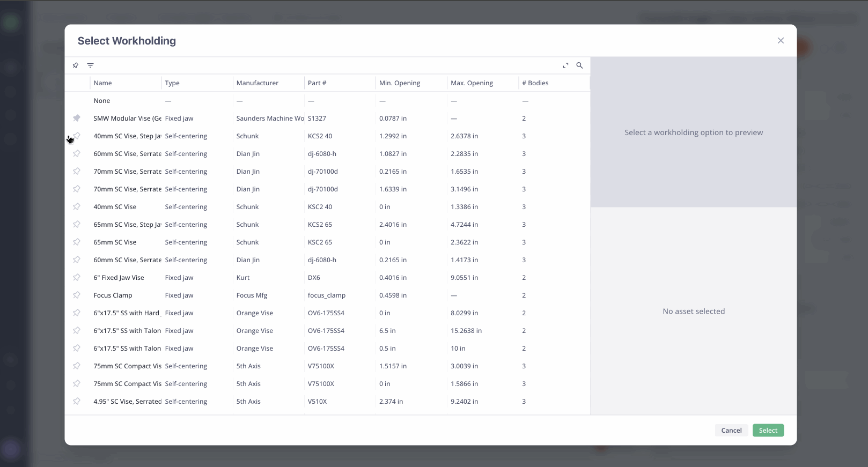Sort by # Bodies column header
Screen dimensions: 868x467
coord(535,83)
